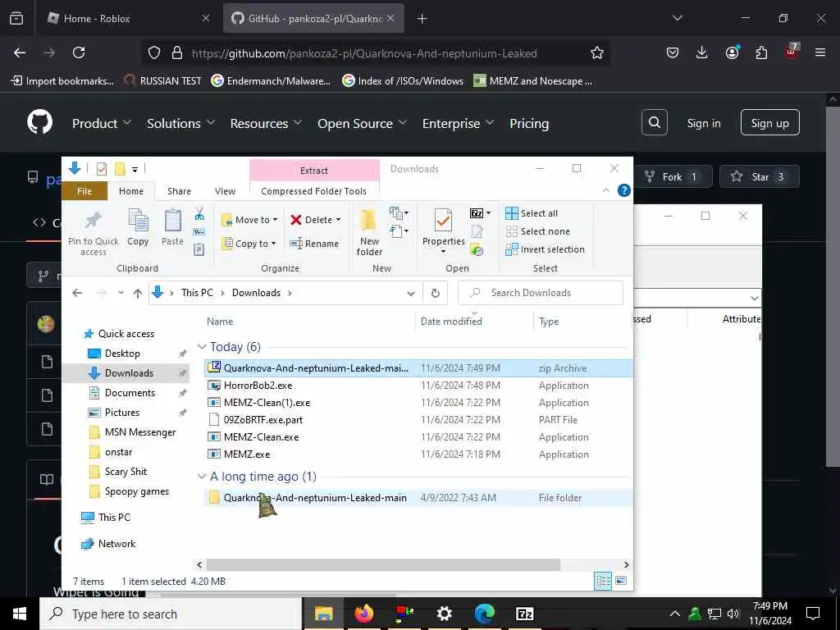Click GitHub Sign up button
The image size is (840, 630).
pyautogui.click(x=769, y=123)
